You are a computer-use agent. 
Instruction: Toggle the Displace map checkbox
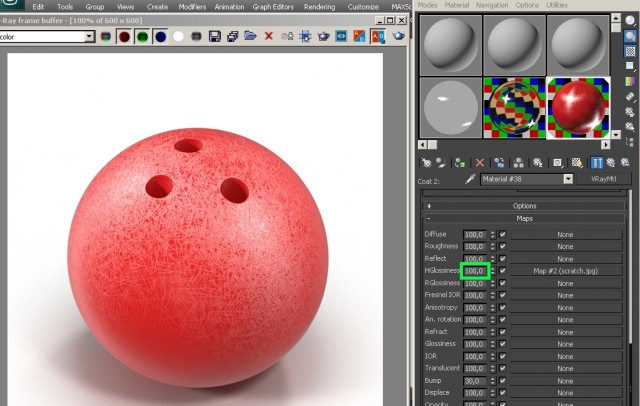pyautogui.click(x=502, y=393)
